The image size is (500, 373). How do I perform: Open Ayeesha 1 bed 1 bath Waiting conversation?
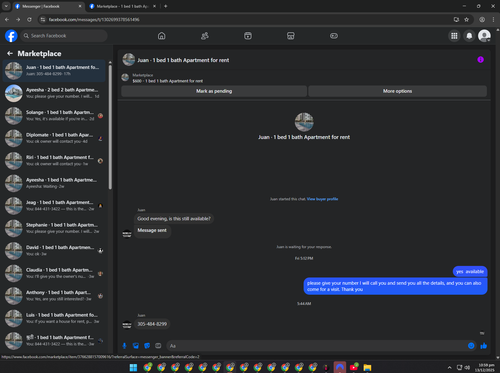tap(54, 183)
